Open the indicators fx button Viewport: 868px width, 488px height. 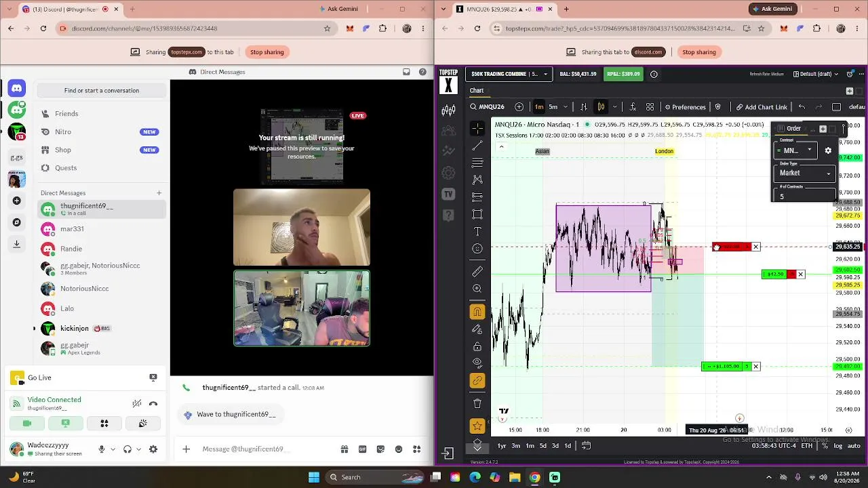tap(633, 107)
